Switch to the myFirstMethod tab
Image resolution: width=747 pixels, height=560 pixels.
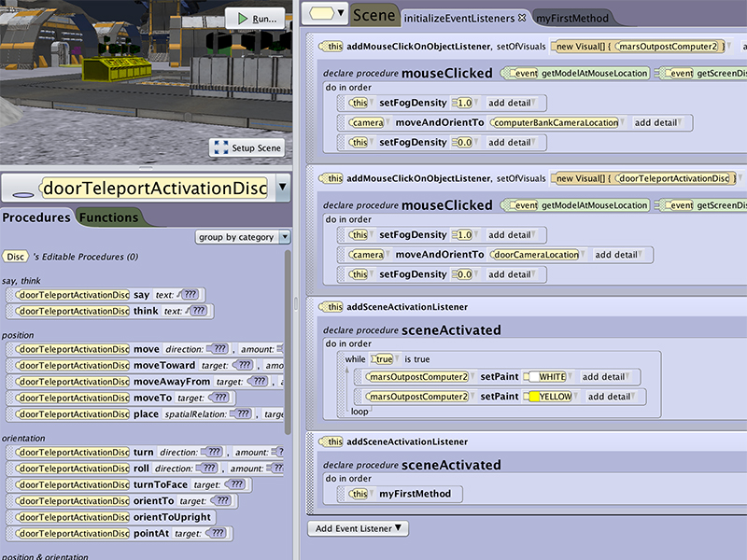pyautogui.click(x=572, y=18)
